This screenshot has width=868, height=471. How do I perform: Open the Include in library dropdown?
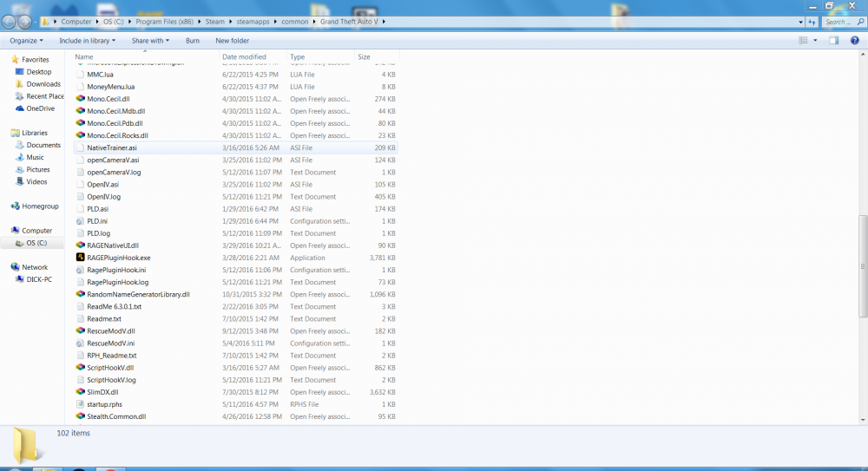pos(88,41)
